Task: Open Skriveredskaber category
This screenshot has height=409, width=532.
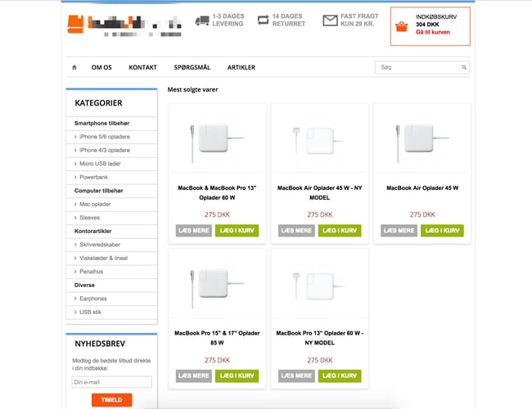Action: [100, 245]
